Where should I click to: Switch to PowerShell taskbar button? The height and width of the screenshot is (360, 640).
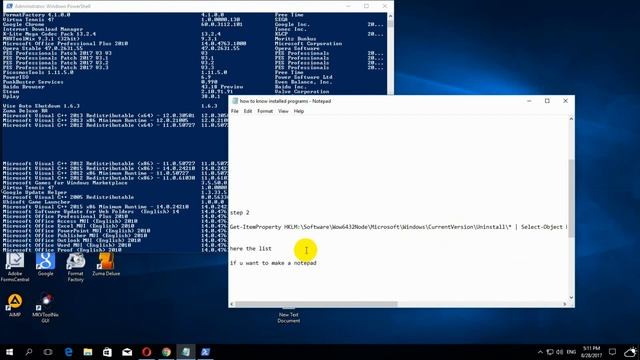click(205, 352)
